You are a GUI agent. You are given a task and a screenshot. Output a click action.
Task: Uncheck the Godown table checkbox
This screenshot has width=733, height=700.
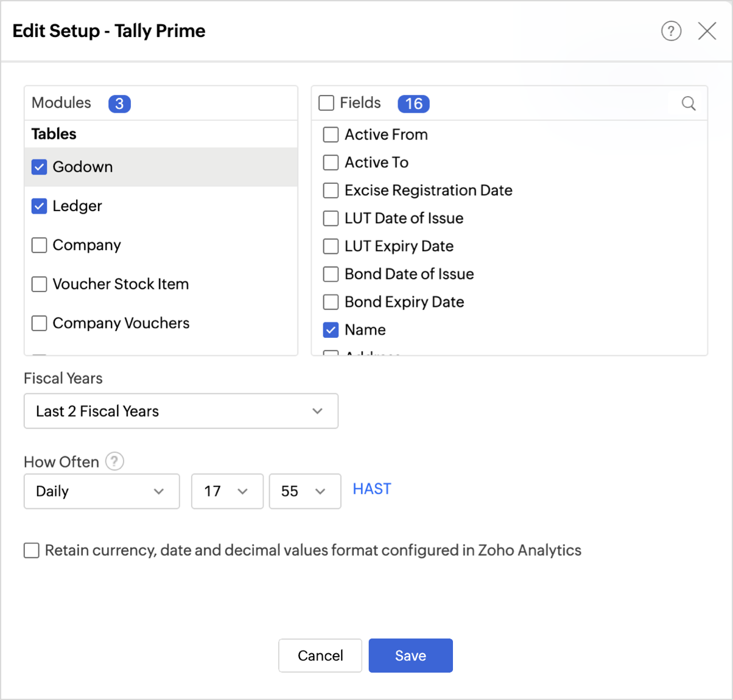click(40, 167)
